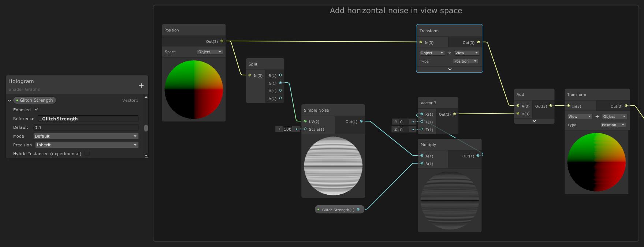Open the Precision Inherit dropdown

pyautogui.click(x=87, y=145)
